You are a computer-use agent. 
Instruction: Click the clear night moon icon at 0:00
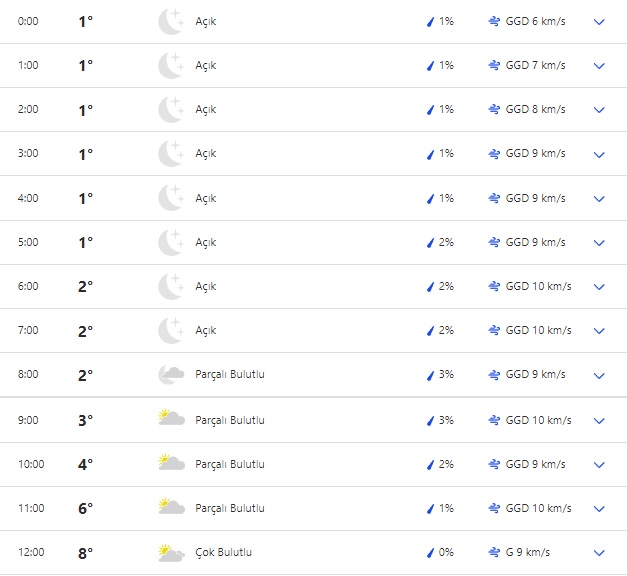pos(171,21)
